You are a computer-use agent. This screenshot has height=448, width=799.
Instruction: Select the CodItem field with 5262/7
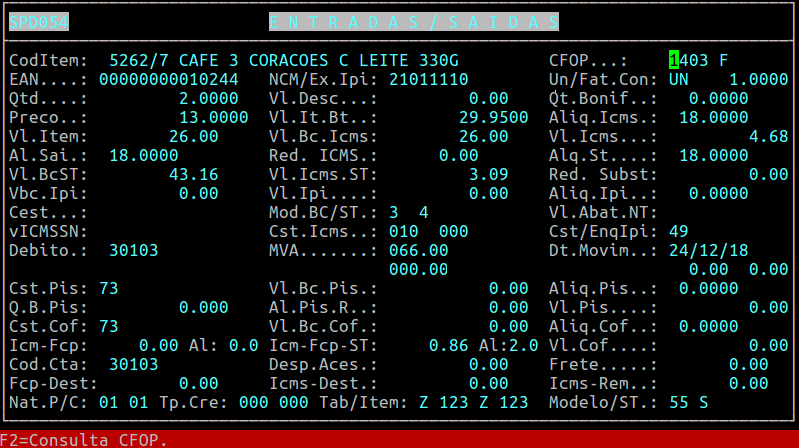click(139, 60)
